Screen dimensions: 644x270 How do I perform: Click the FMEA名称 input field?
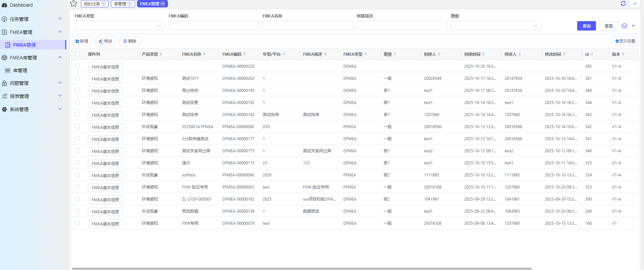(x=308, y=25)
